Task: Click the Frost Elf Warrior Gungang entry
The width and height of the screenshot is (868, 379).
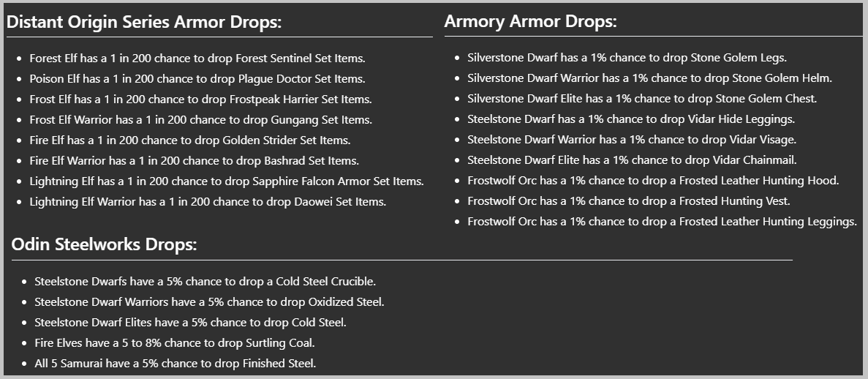Action: pos(201,120)
